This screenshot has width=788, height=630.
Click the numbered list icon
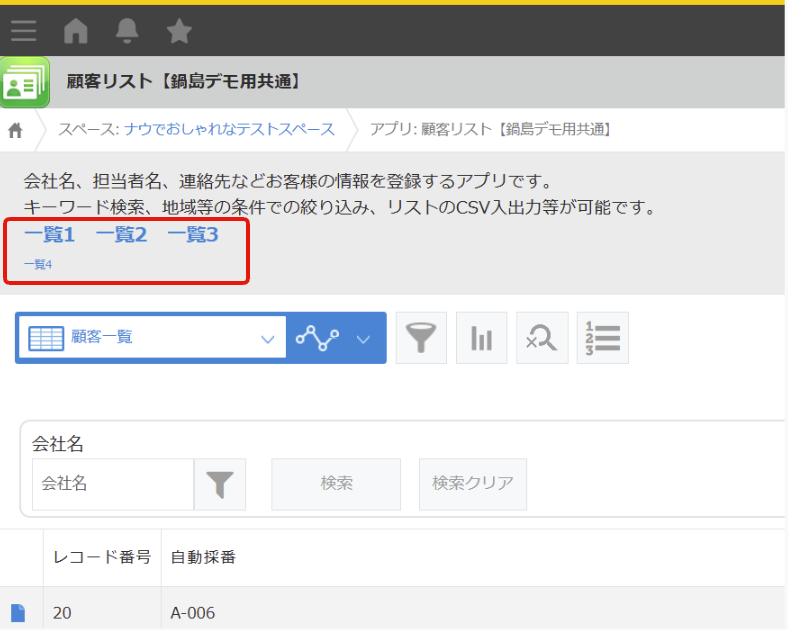coord(602,339)
